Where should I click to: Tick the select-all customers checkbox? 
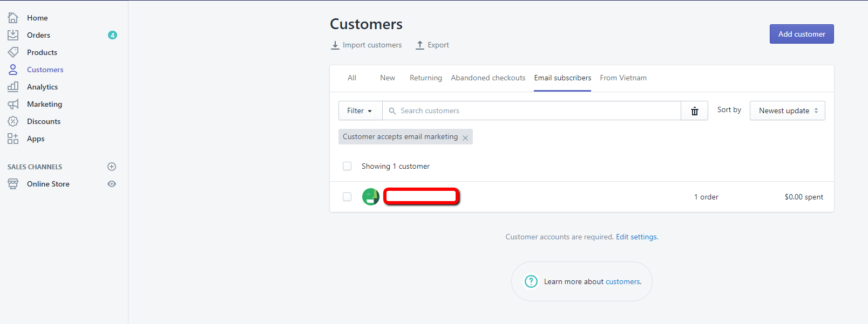point(347,166)
